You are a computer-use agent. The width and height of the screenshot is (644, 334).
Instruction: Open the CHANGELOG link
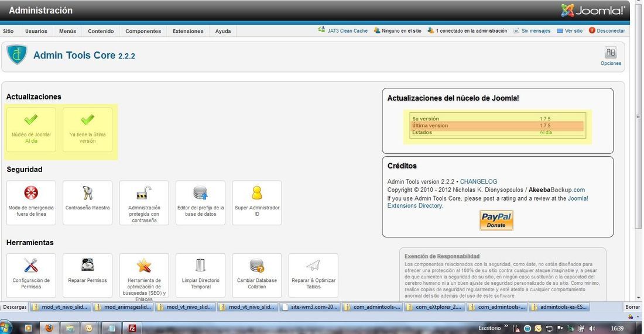478,181
